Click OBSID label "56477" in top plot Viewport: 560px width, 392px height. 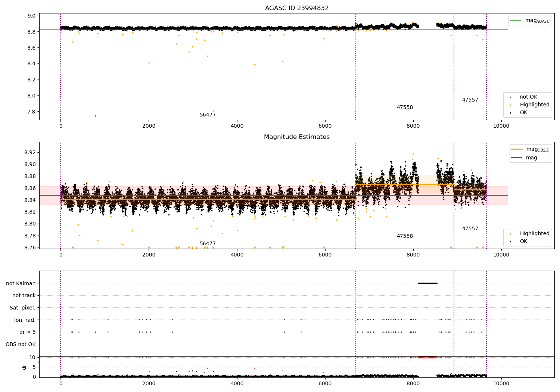coord(208,115)
